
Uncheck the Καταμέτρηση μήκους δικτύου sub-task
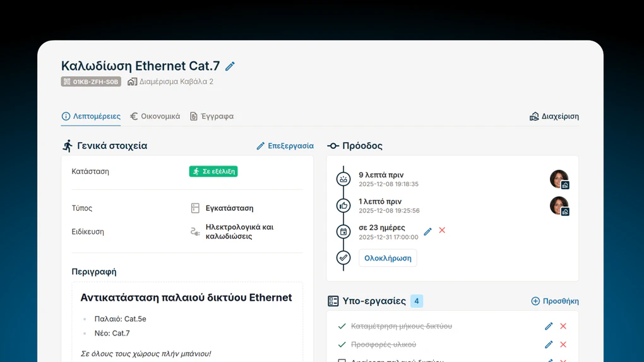click(x=342, y=327)
